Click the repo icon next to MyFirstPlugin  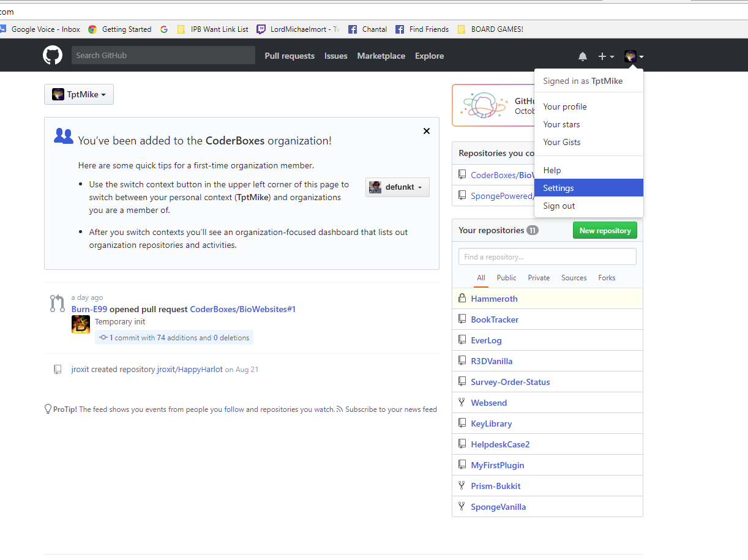click(x=462, y=465)
